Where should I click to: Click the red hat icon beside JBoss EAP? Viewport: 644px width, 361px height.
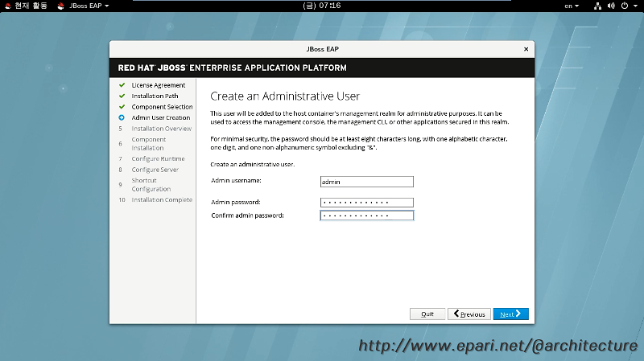(61, 6)
